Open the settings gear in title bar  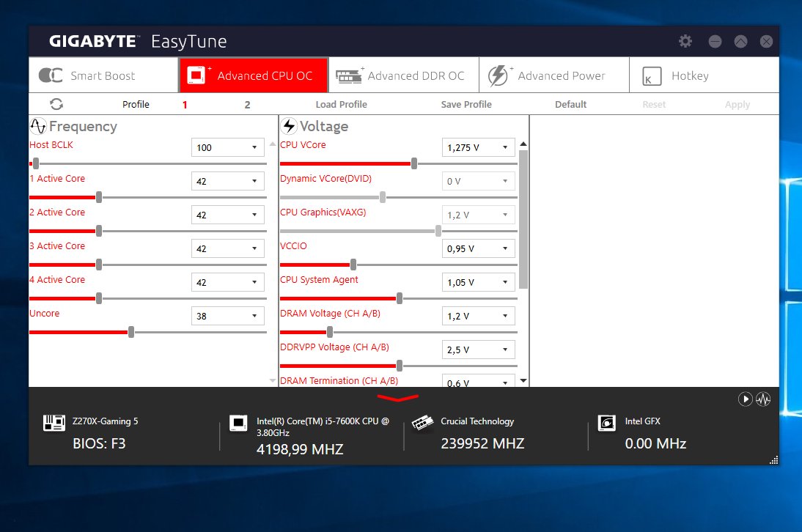(x=685, y=41)
